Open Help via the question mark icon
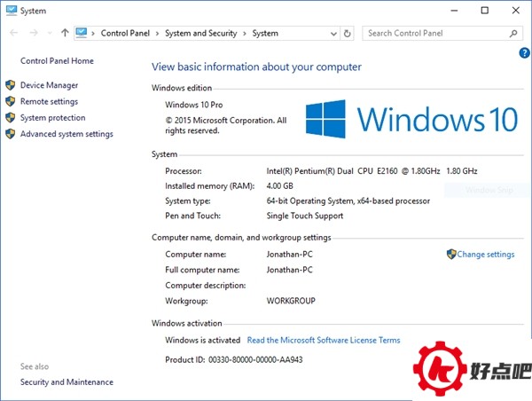Screen dimensions: 532x401 pyautogui.click(x=524, y=52)
